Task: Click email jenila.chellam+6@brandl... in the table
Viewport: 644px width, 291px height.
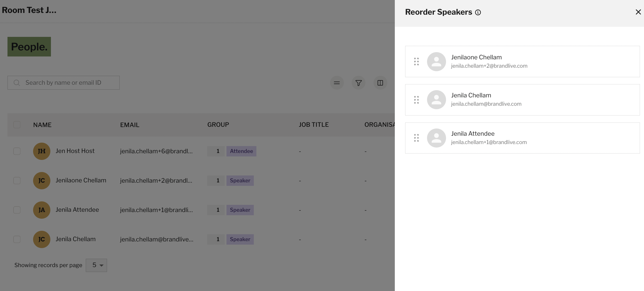Action: pos(156,151)
